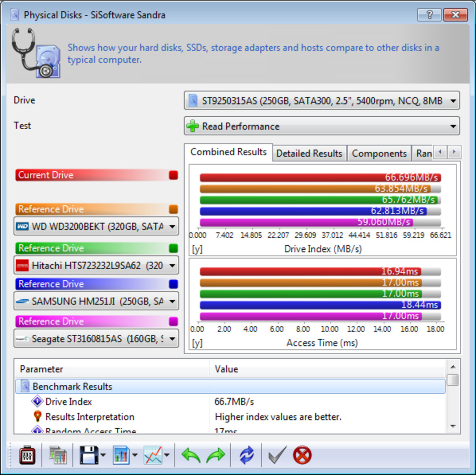Click the reference results chart stack icon
Screen dimensions: 476x475
[58, 455]
